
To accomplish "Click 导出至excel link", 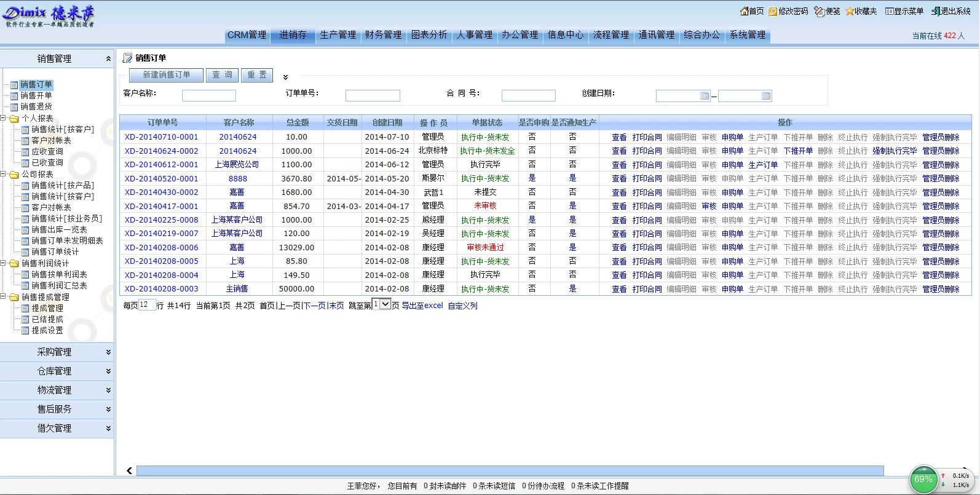I will (422, 306).
